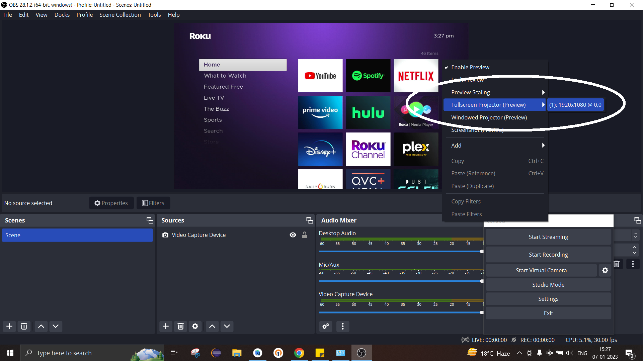Open Task View on the taskbar

[174, 354]
